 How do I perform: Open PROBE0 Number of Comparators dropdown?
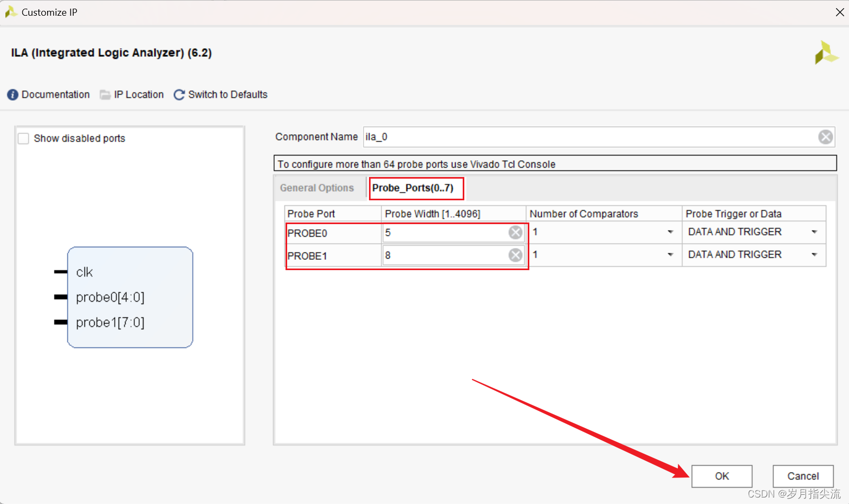tap(670, 232)
